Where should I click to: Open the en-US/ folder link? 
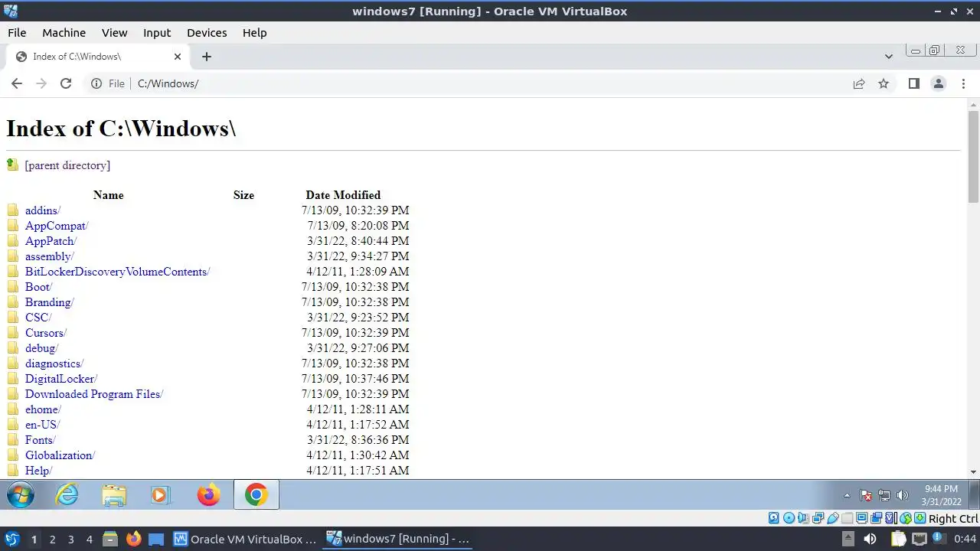point(42,425)
